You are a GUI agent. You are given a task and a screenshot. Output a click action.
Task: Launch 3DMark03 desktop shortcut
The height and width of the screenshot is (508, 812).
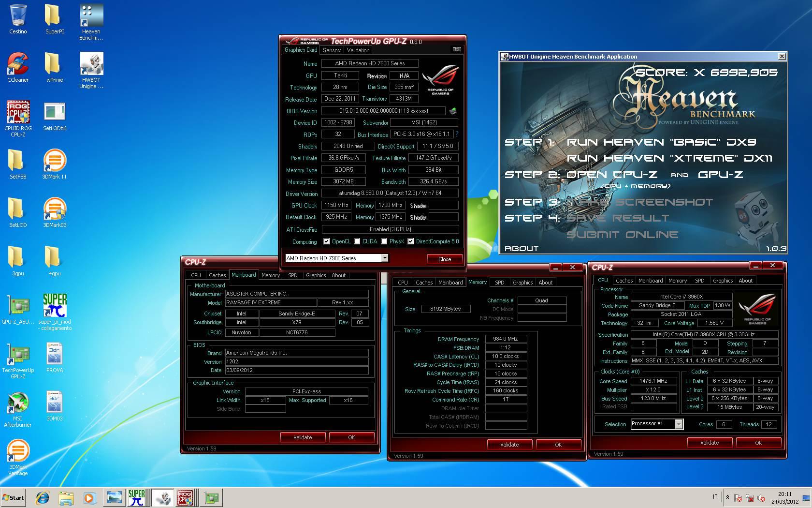tap(55, 213)
